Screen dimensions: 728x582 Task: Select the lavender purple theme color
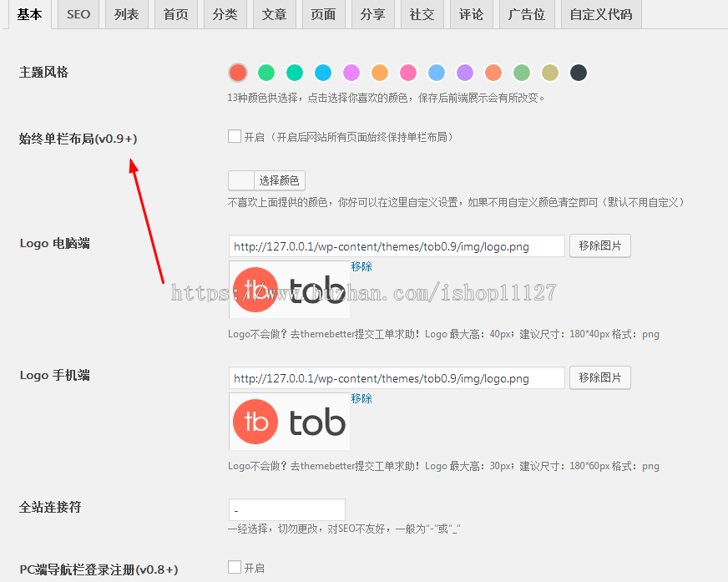point(465,73)
